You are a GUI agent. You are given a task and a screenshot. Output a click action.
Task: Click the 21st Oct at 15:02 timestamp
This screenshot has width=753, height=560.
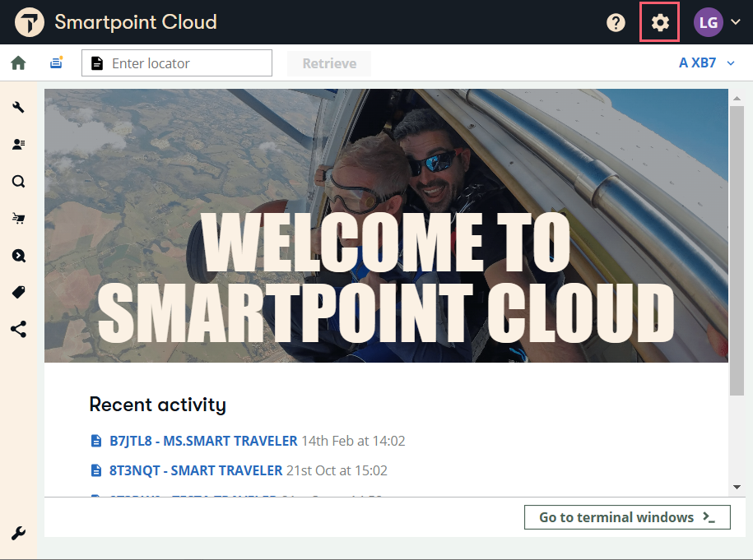pos(337,470)
